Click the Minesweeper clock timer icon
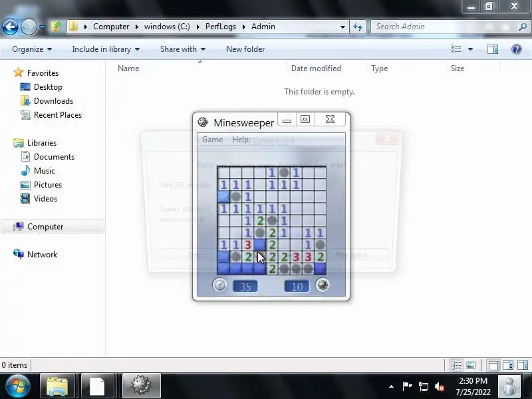Viewport: 532px width, 399px height. point(219,285)
